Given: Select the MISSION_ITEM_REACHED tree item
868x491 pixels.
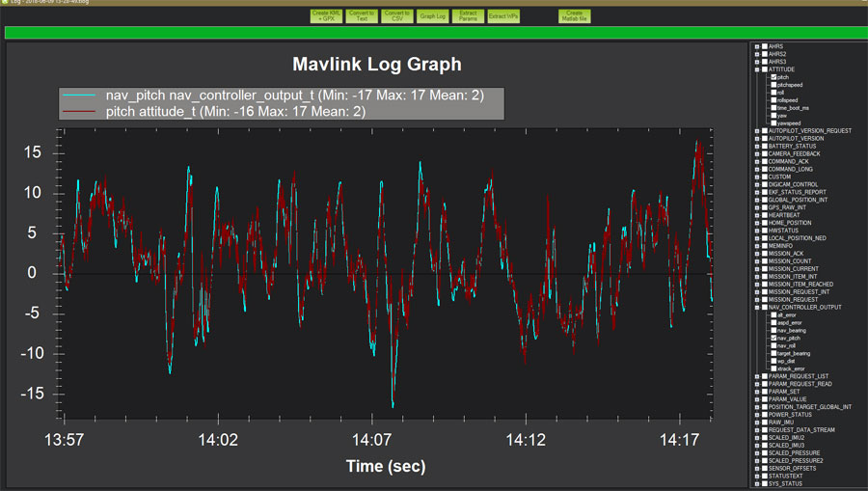Looking at the screenshot, I should [x=800, y=285].
